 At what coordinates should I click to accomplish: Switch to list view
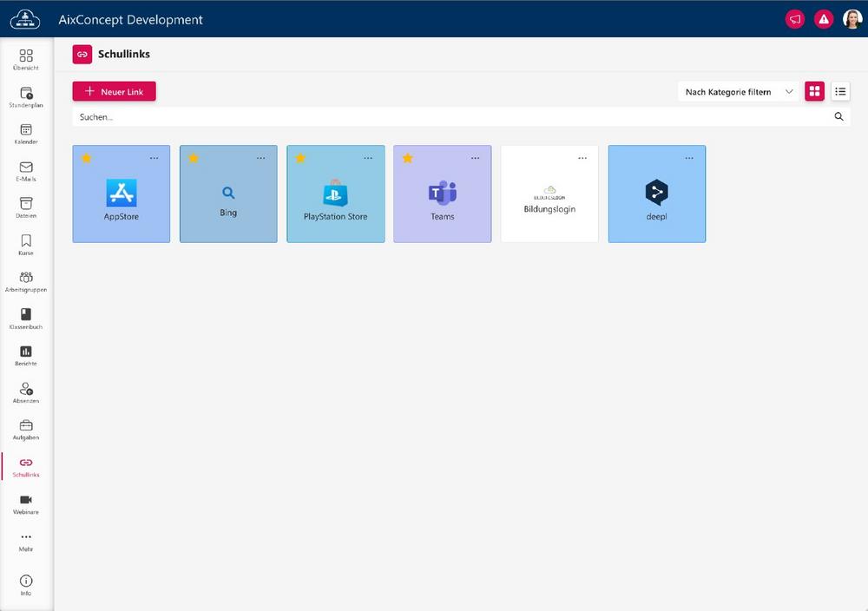[840, 91]
